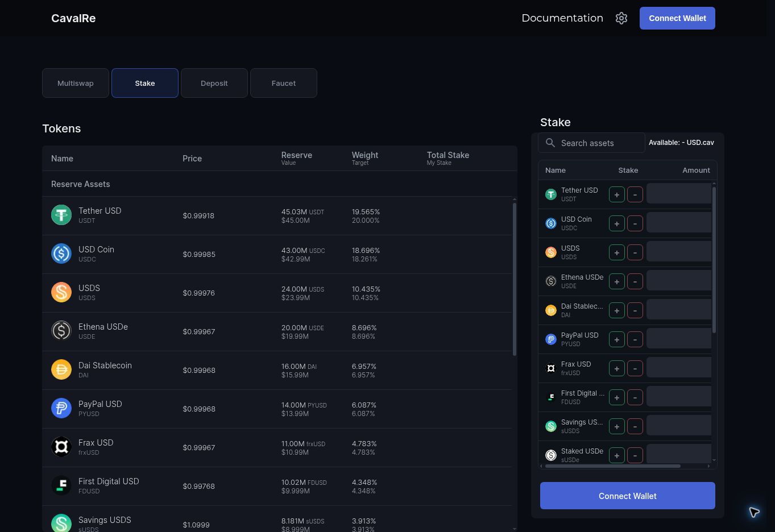775x532 pixels.
Task: Click the frxUSD icon in Stake panel list
Action: (551, 368)
